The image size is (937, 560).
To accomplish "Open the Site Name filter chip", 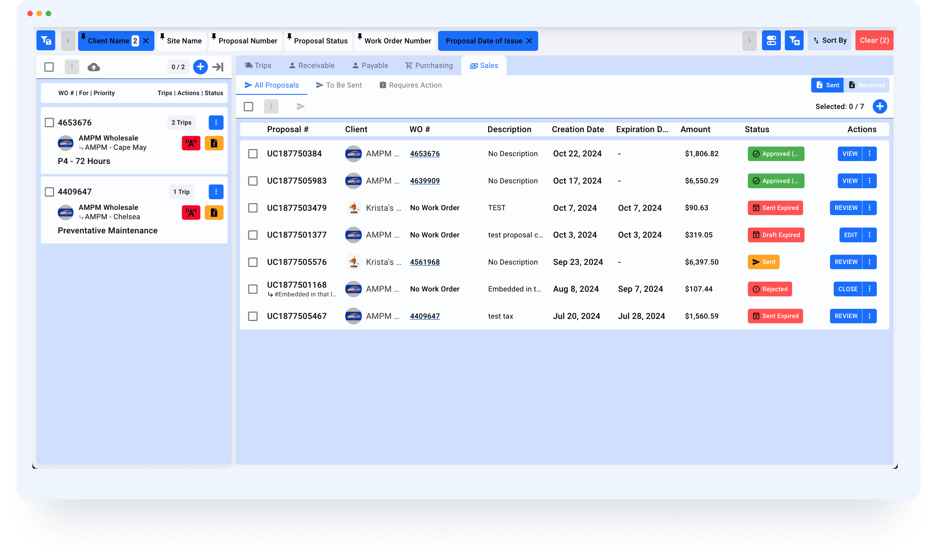I will click(182, 41).
